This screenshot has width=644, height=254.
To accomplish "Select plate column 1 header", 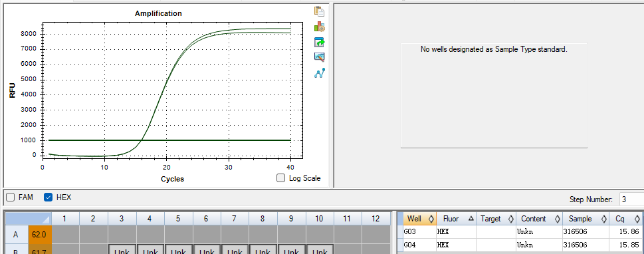I will point(65,219).
